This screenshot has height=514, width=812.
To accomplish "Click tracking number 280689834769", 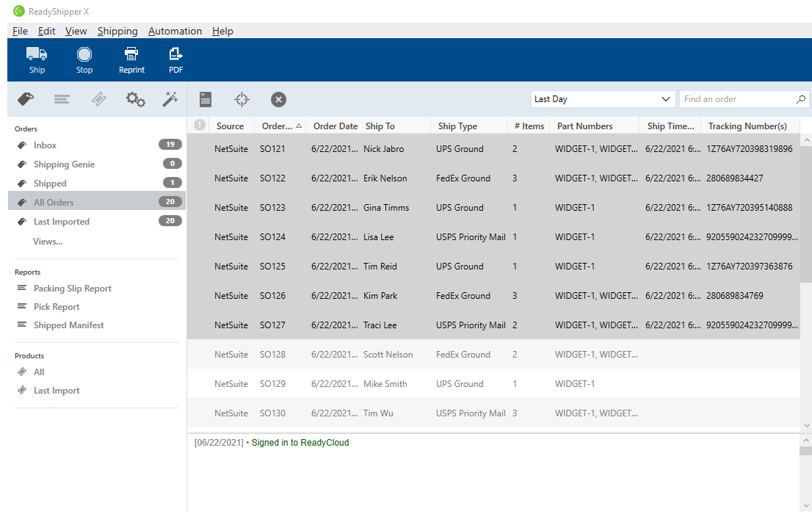I will tap(734, 296).
